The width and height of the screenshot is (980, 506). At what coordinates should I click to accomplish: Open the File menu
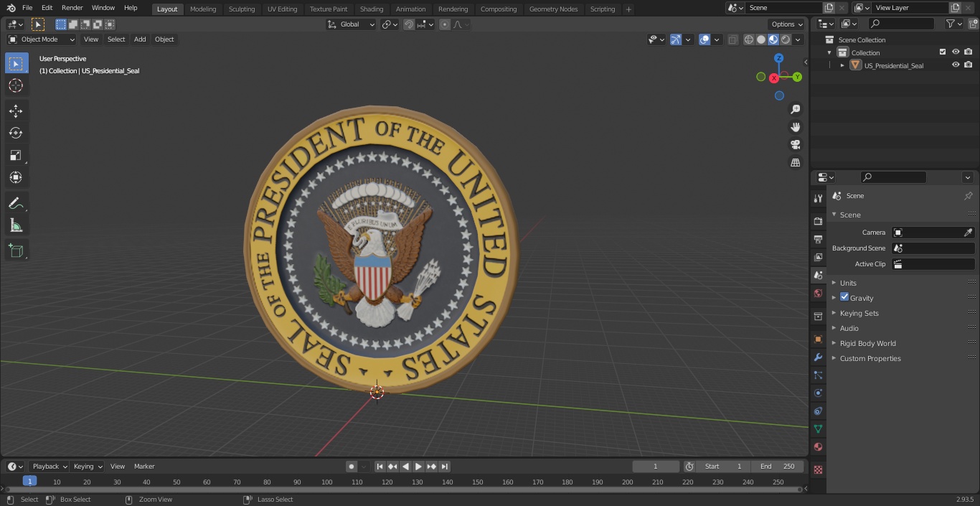point(27,8)
